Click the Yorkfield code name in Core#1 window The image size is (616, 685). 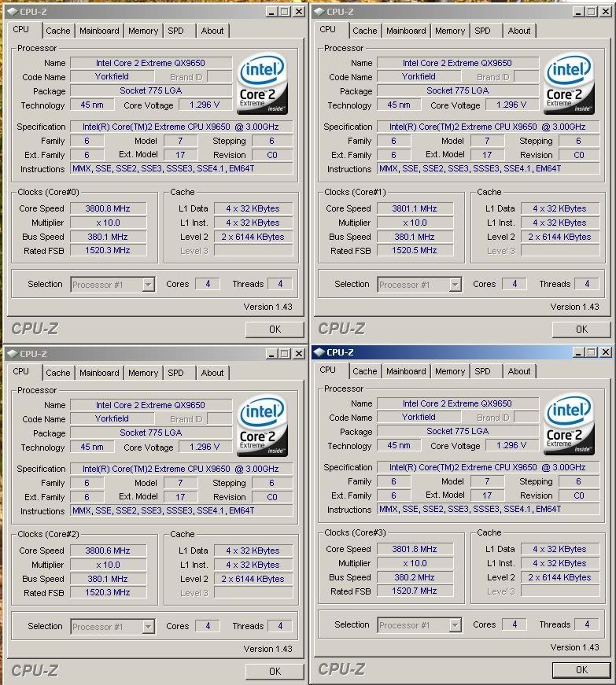click(x=419, y=77)
